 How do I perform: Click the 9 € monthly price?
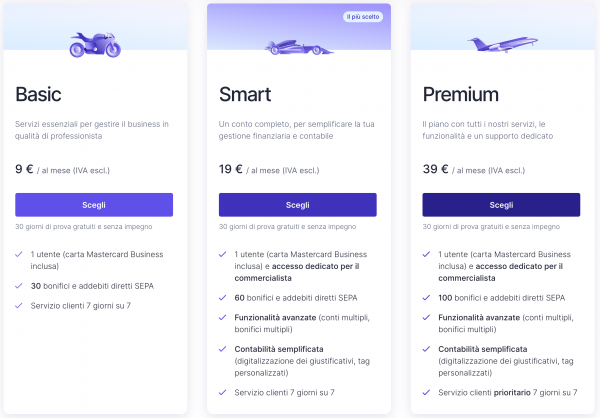(x=25, y=169)
